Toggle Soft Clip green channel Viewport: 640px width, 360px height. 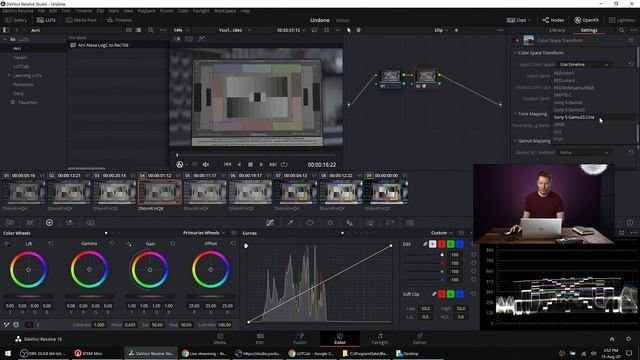(x=451, y=294)
